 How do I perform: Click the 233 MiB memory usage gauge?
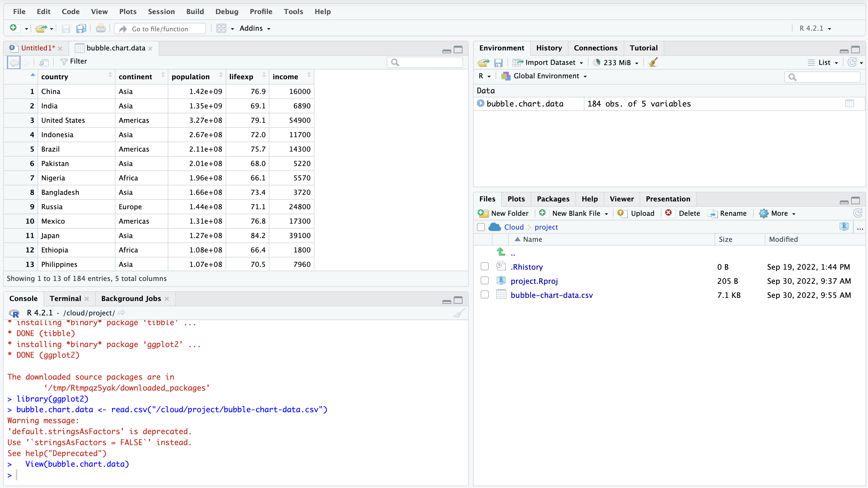click(x=615, y=62)
